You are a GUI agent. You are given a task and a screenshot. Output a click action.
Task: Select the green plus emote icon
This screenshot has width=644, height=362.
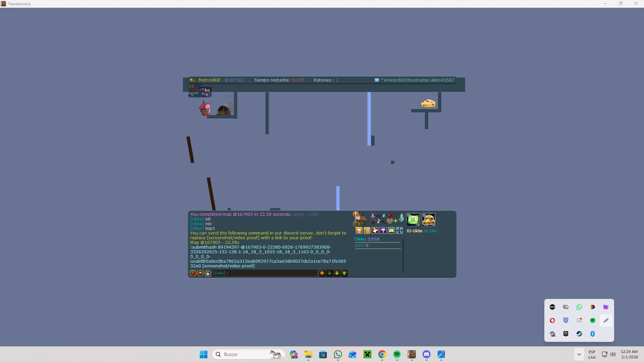[x=395, y=221]
